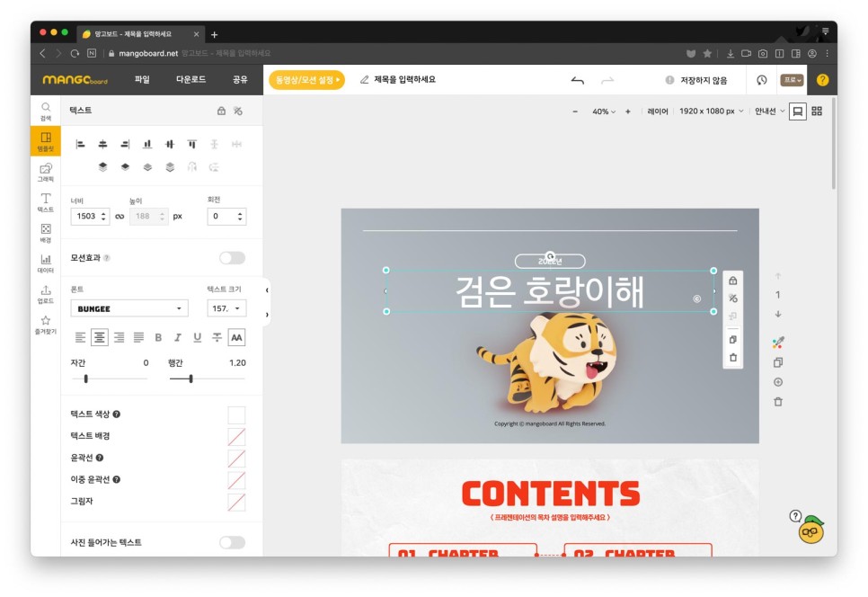868x597 pixels.
Task: Toggle strikethrough text formatting
Action: pyautogui.click(x=217, y=337)
